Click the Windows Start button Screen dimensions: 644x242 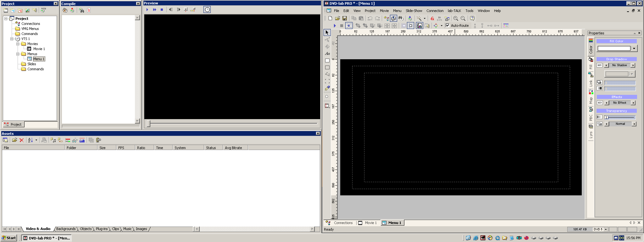point(9,238)
